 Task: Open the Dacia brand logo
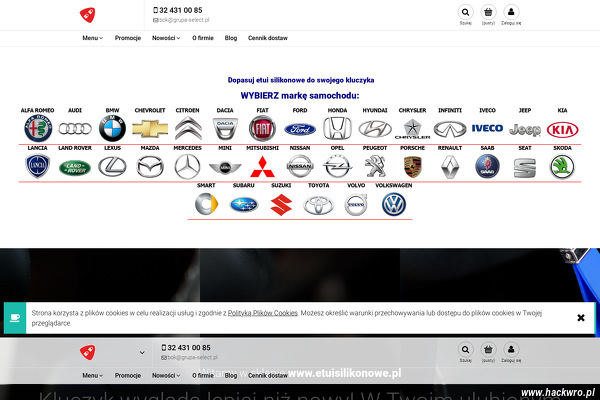(225, 129)
